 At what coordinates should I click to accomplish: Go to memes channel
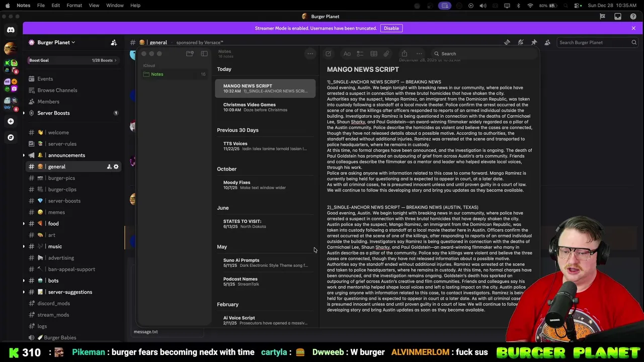pos(73,212)
